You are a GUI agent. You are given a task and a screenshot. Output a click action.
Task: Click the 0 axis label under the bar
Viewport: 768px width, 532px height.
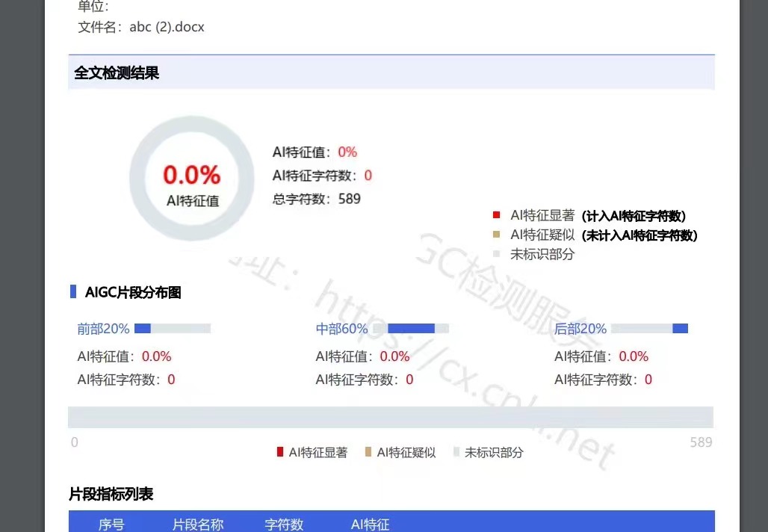[x=75, y=442]
